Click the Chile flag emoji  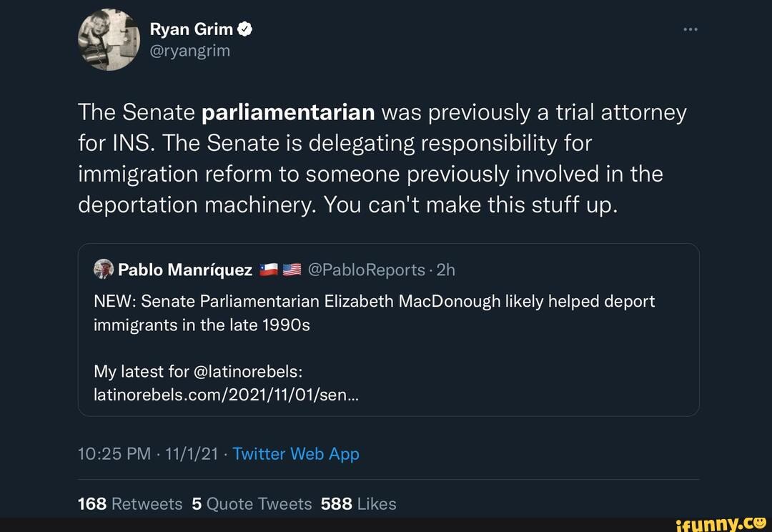268,270
